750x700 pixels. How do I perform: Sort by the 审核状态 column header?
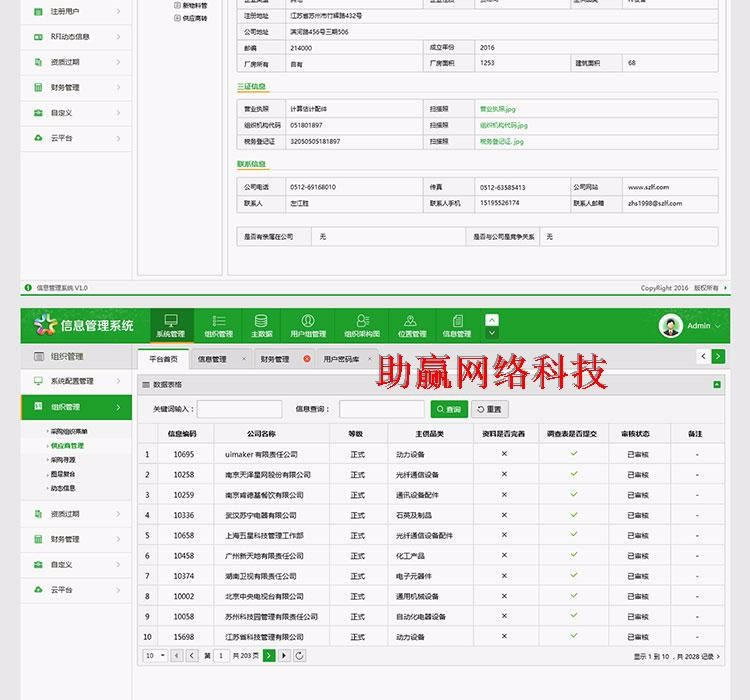coord(635,433)
